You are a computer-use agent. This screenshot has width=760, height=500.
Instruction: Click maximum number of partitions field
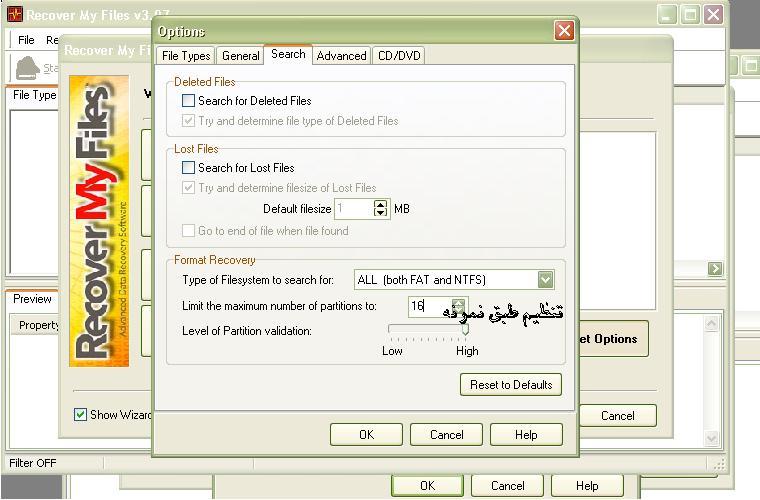click(430, 306)
